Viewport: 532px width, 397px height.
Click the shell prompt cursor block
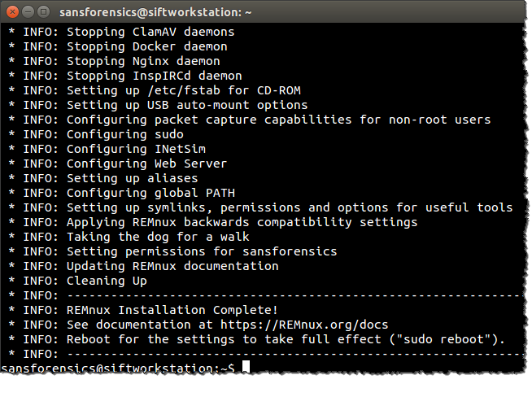point(246,367)
